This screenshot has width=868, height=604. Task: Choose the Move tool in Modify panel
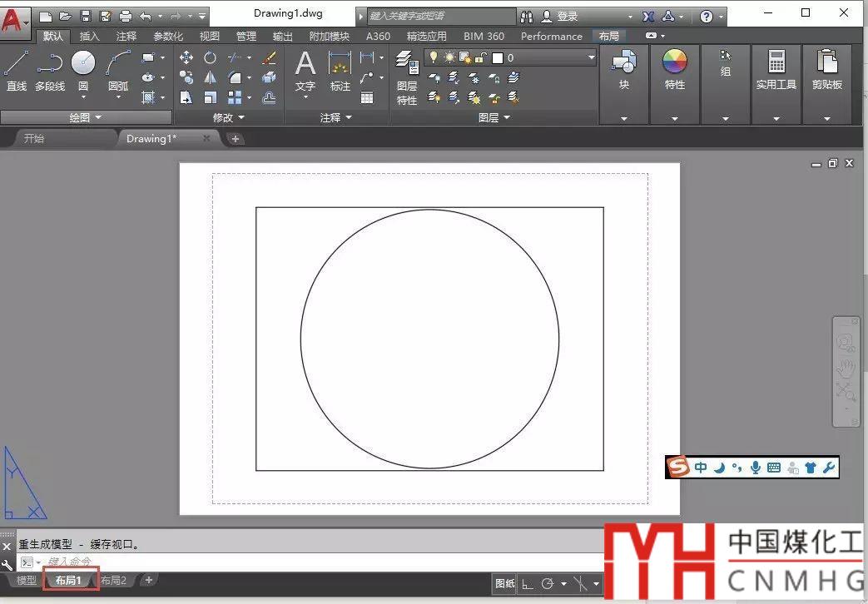[x=186, y=57]
